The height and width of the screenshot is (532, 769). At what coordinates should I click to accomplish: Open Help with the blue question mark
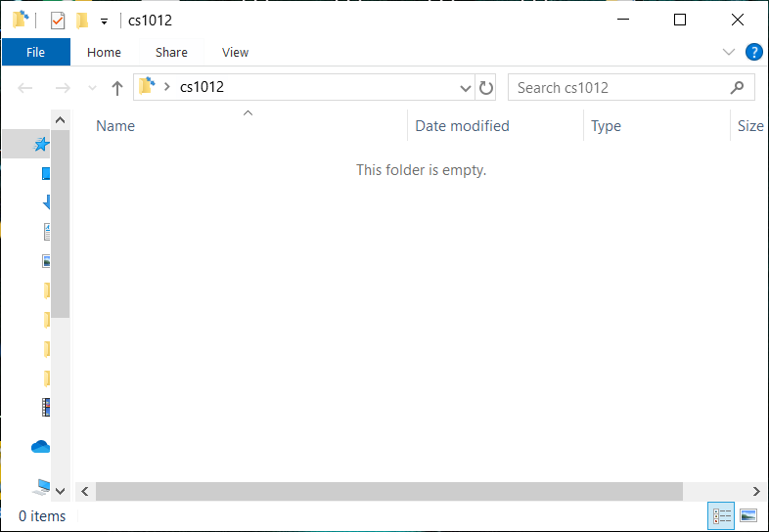point(753,52)
